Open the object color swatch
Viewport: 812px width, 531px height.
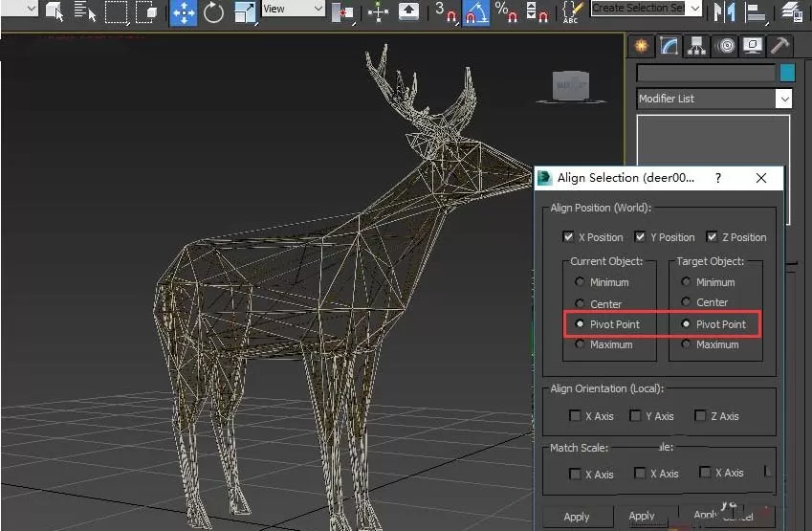(x=787, y=74)
